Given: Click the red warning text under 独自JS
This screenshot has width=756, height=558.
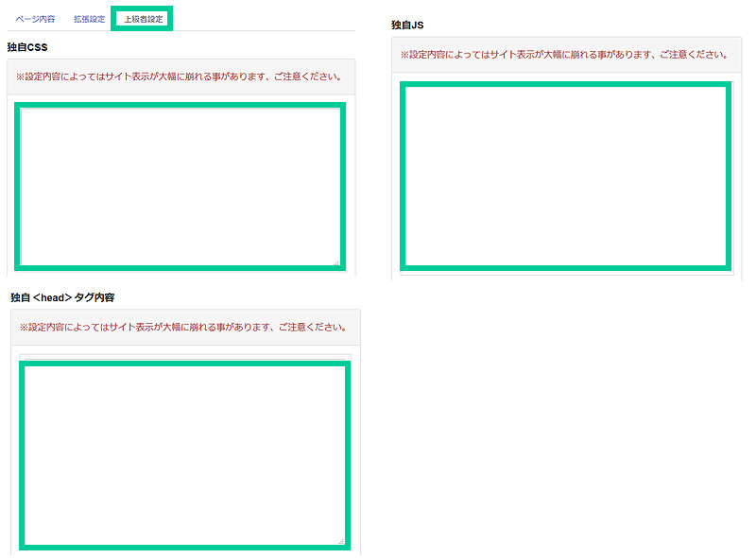Looking at the screenshot, I should [x=563, y=55].
